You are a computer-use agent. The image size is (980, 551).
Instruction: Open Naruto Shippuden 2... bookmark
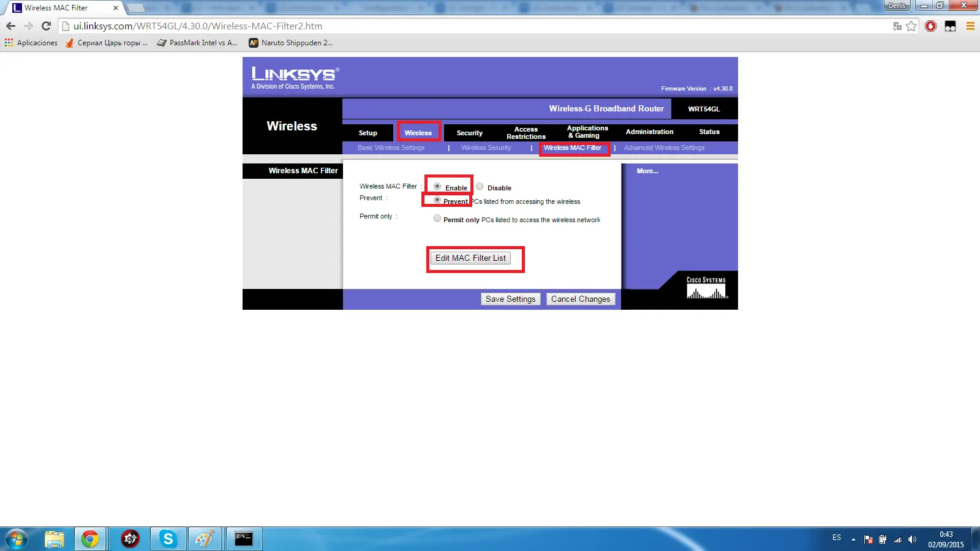(x=291, y=43)
